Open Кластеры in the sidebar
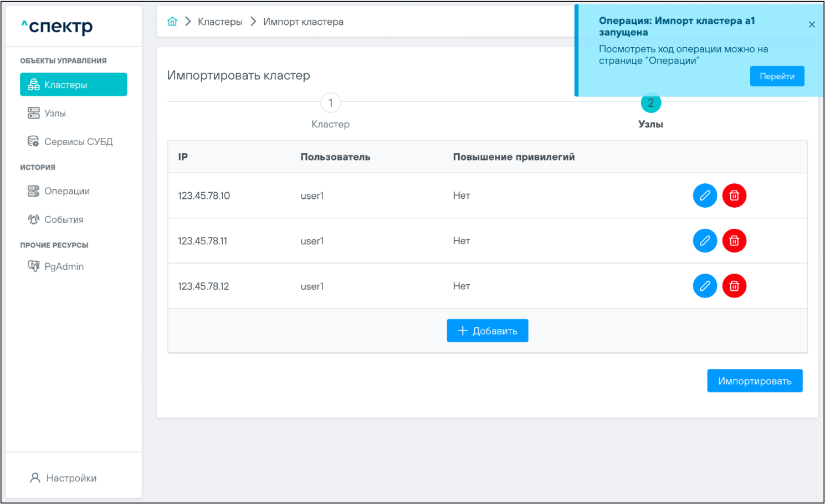Image resolution: width=825 pixels, height=504 pixels. click(74, 85)
